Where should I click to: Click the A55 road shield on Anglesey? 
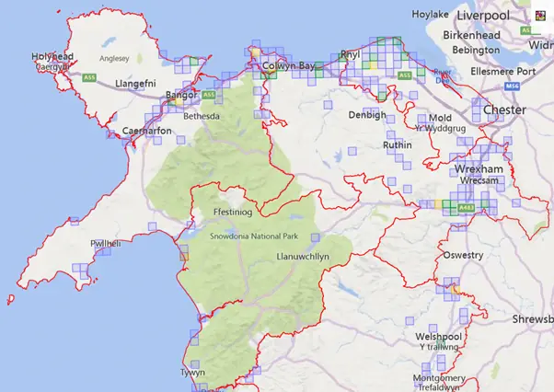[89, 79]
